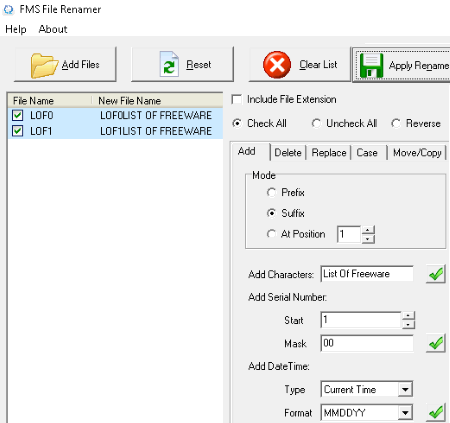
Task: Click the green floppy disk Apply Rename icon
Action: coord(371,66)
